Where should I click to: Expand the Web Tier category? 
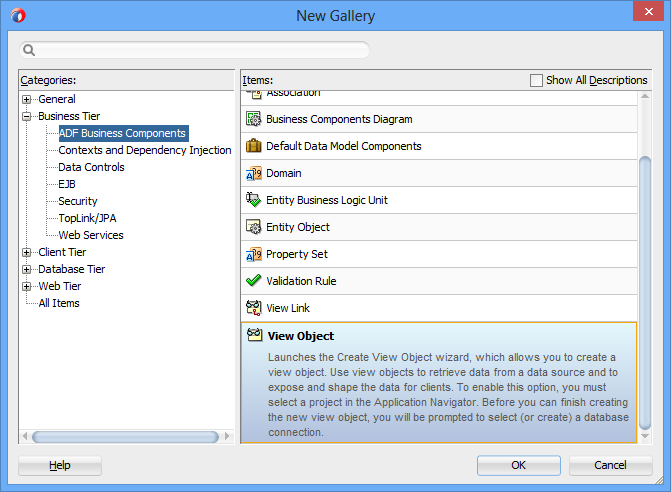click(27, 286)
